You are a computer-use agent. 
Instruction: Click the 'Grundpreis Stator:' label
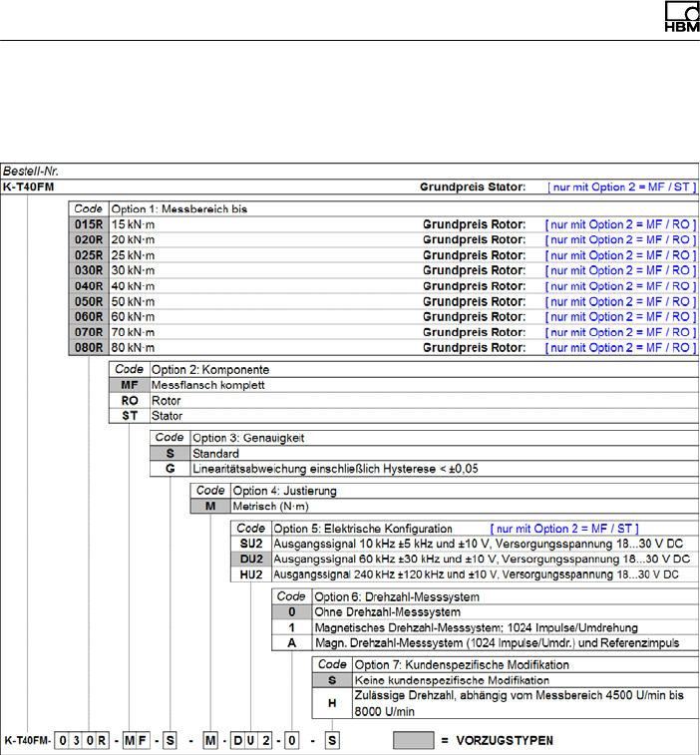click(473, 187)
